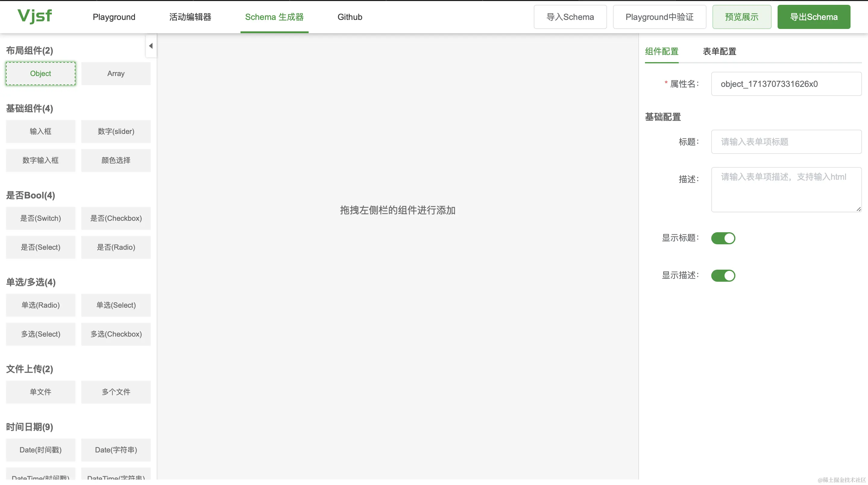Open the Playground nav item
This screenshot has width=868, height=485.
tap(114, 17)
